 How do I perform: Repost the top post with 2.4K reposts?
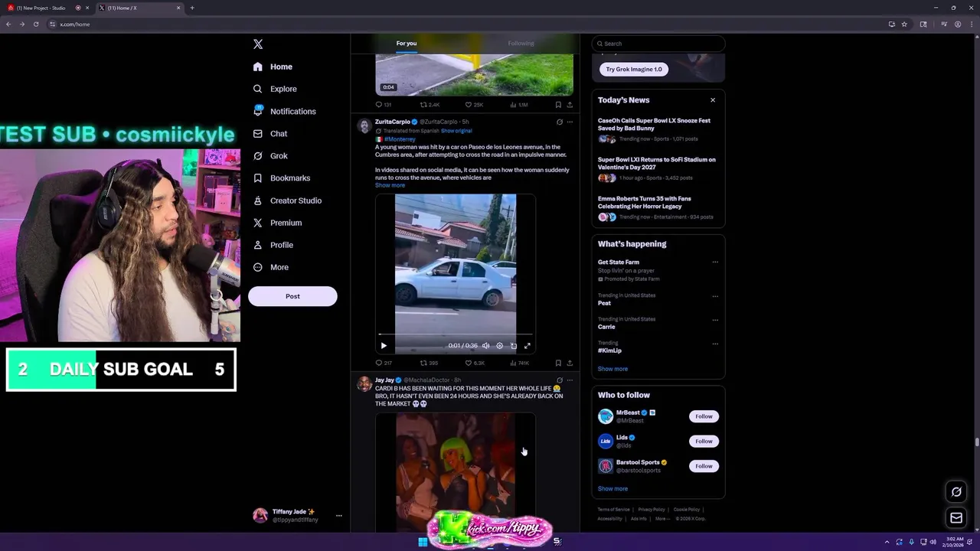430,105
